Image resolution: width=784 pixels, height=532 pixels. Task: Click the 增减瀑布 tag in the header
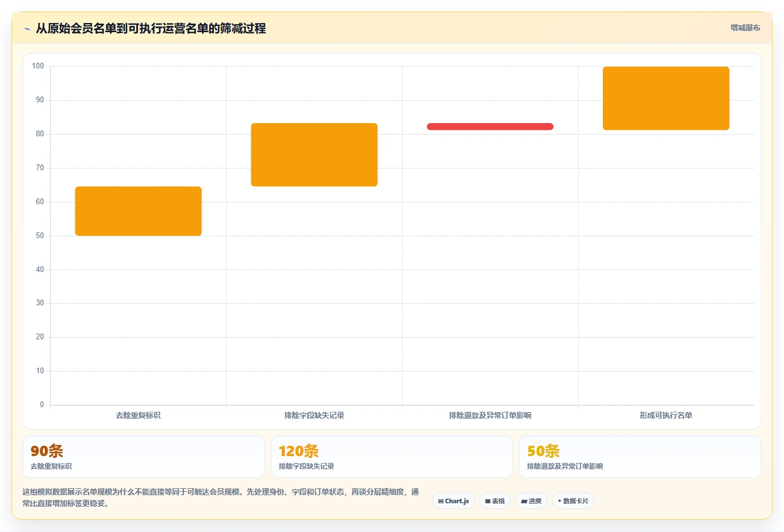coord(745,28)
